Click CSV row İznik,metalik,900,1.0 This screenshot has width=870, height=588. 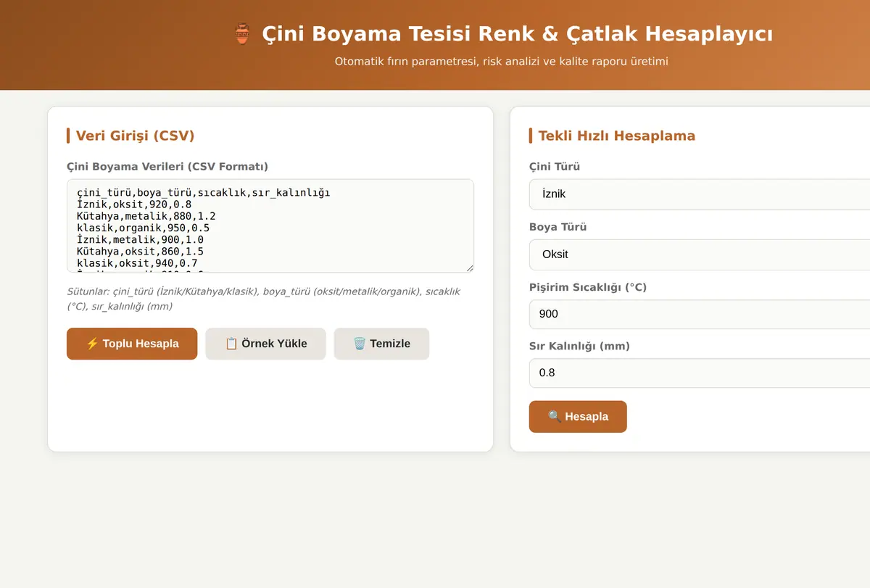pos(140,239)
